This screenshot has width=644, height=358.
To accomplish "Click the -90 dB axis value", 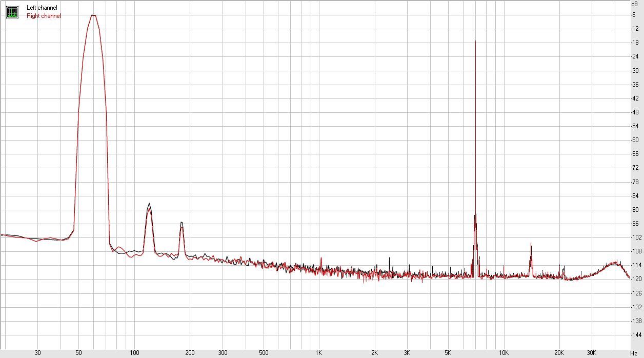I will pyautogui.click(x=634, y=210).
